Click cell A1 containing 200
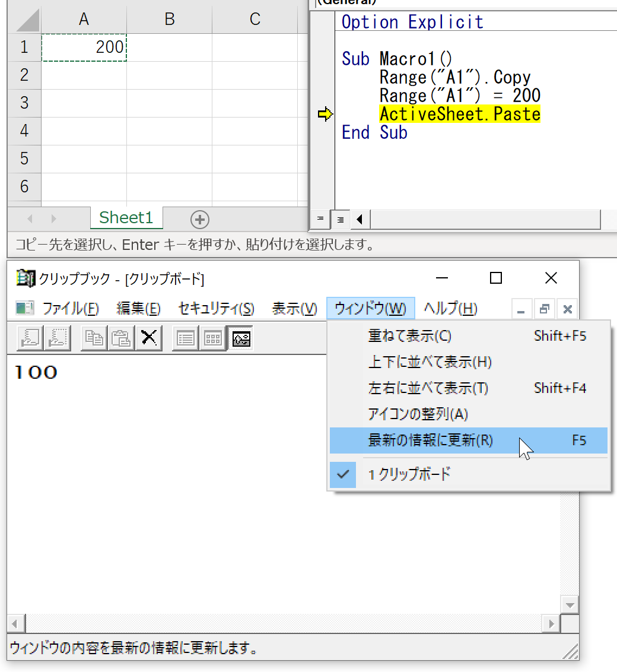The image size is (617, 672). click(84, 47)
